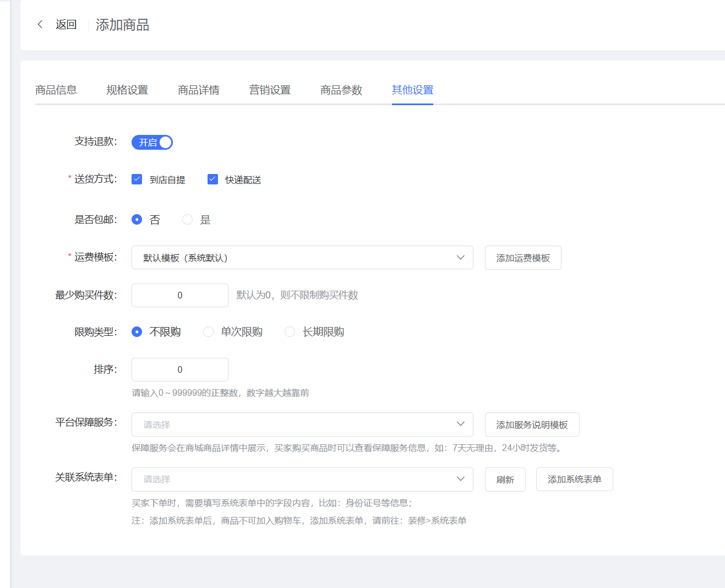Screen dimensions: 725x588
Task: Open the 平台保障服务 dropdown
Action: pyautogui.click(x=302, y=424)
